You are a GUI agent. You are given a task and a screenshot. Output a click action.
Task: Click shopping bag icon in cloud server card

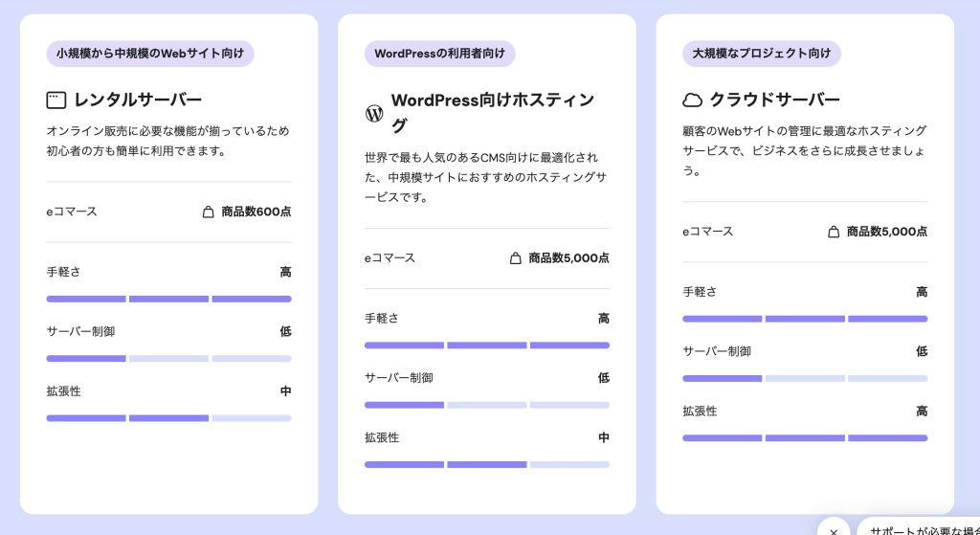834,232
